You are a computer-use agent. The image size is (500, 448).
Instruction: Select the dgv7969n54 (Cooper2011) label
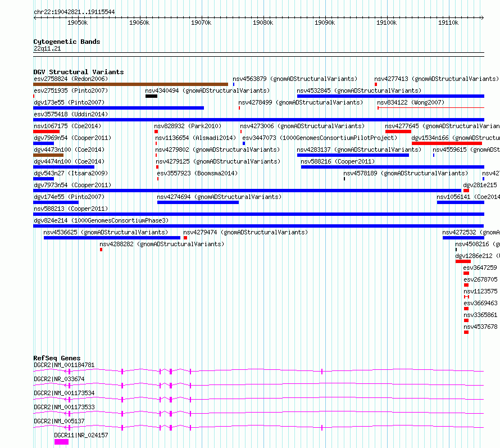point(72,138)
